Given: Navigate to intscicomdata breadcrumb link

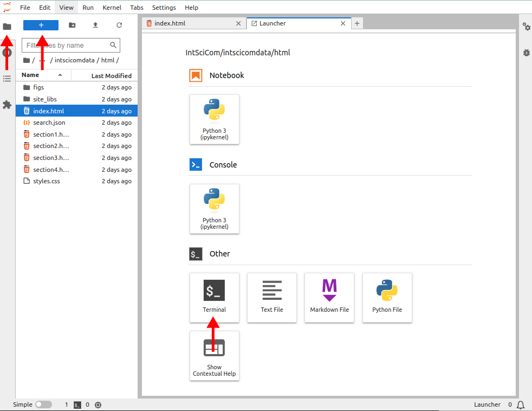Looking at the screenshot, I should tap(75, 60).
